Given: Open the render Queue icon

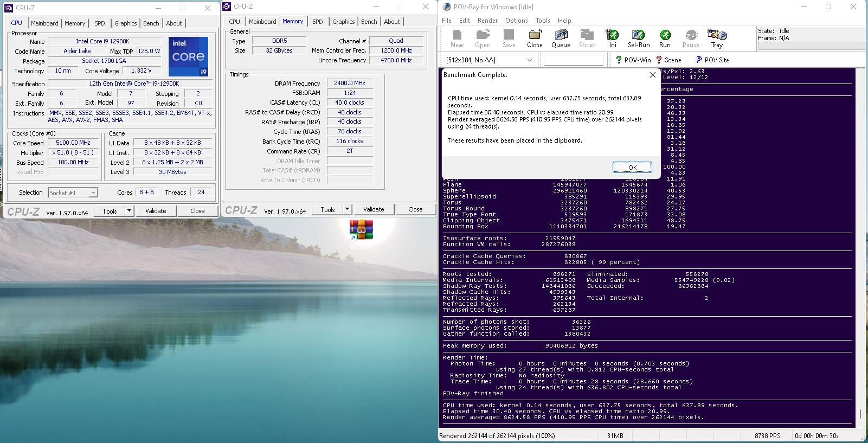Looking at the screenshot, I should (561, 35).
